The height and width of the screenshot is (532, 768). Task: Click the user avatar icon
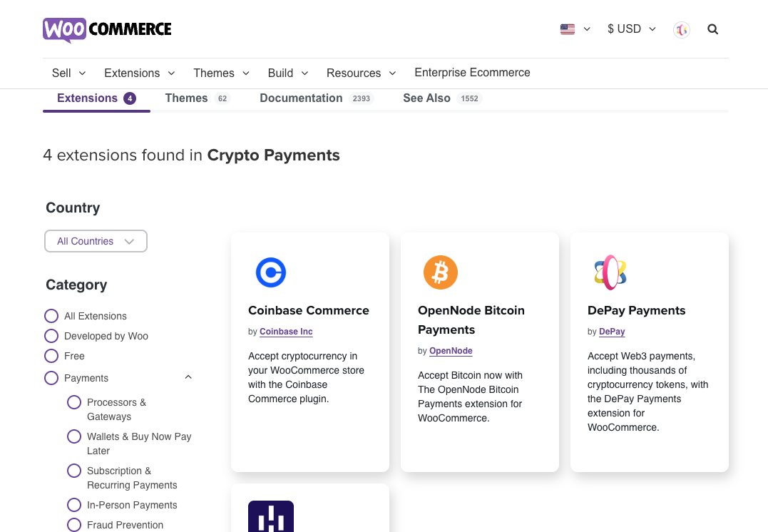(681, 30)
